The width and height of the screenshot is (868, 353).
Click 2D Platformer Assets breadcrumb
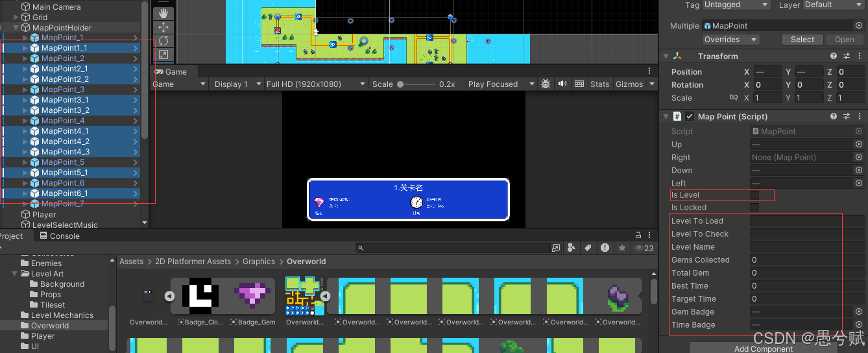click(193, 262)
